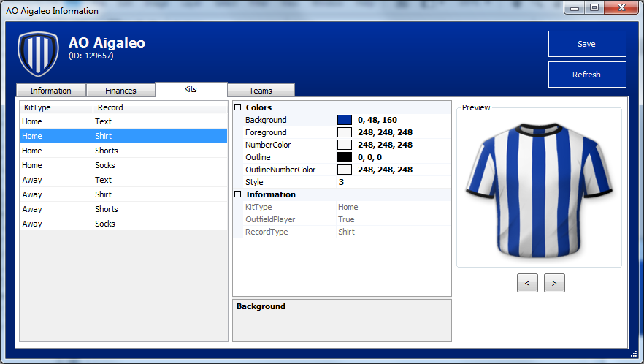The width and height of the screenshot is (644, 364).
Task: Show previous kit preview
Action: pyautogui.click(x=527, y=283)
